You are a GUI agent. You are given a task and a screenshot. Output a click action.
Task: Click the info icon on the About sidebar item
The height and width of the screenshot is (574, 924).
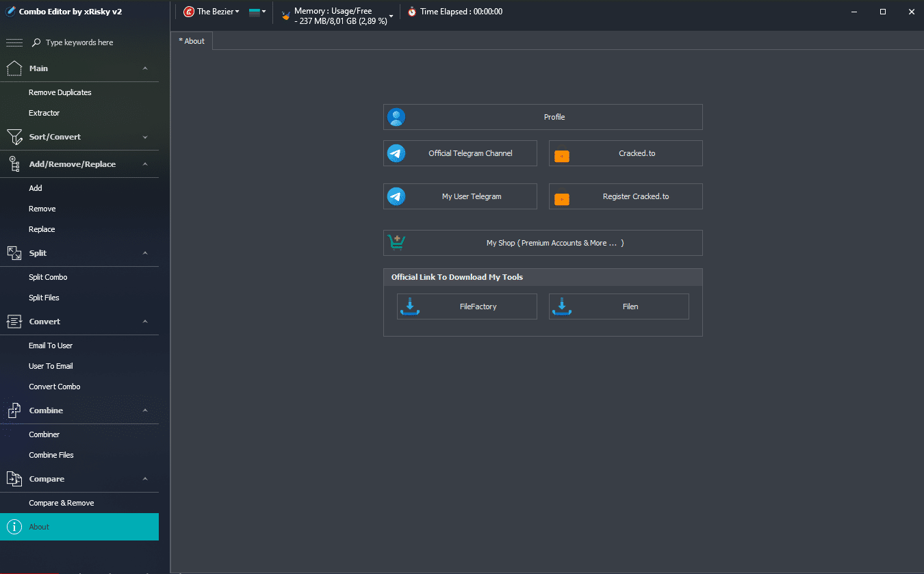coord(14,527)
